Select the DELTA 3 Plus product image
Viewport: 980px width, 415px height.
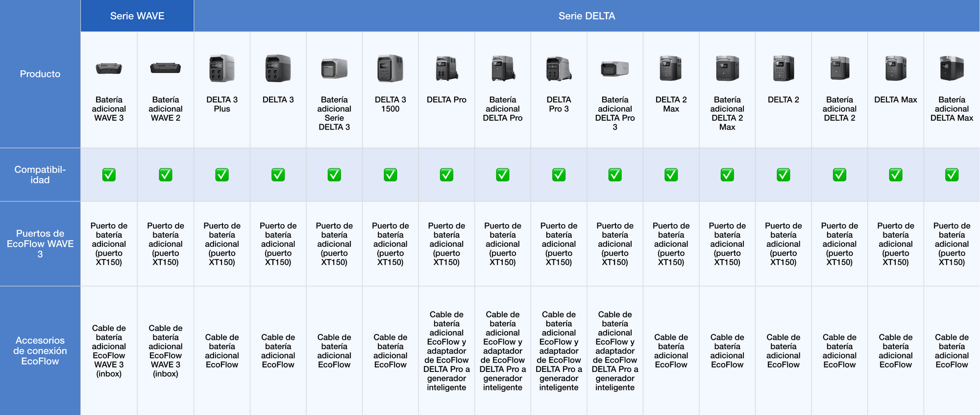click(222, 68)
